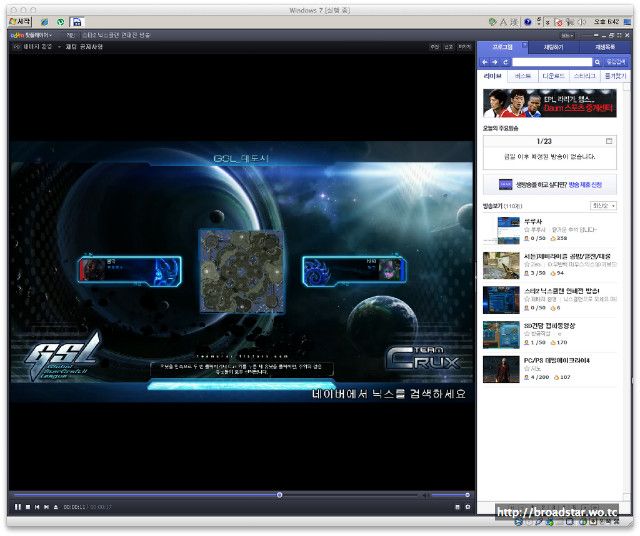Click the third small button in sub-bar right
This screenshot has height=536, width=640.
[464, 47]
